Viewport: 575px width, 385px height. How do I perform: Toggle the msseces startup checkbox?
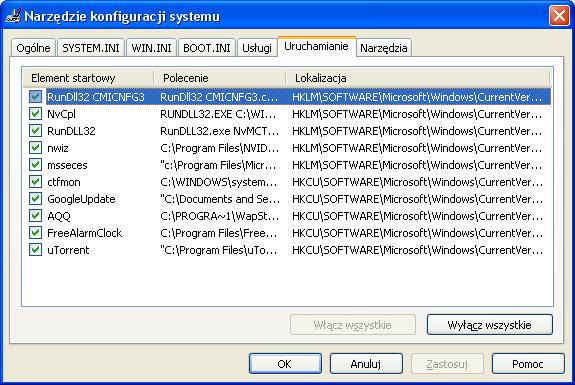(35, 165)
